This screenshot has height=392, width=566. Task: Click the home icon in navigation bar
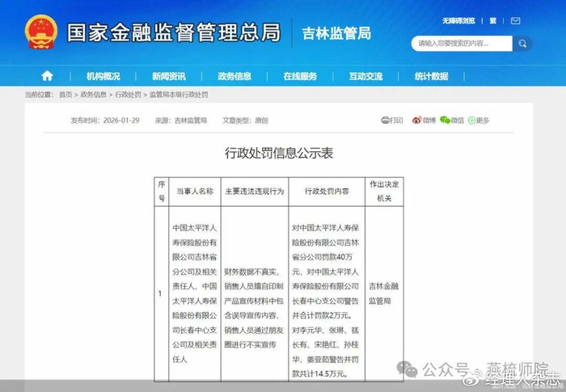coord(47,76)
